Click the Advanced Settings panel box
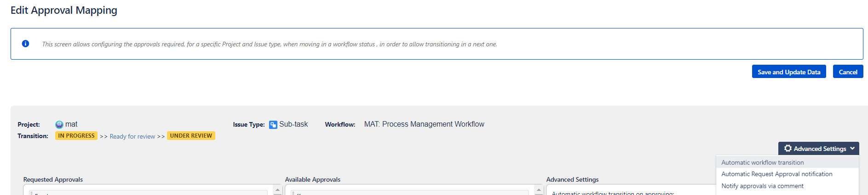868x195 pixels. [x=631, y=190]
